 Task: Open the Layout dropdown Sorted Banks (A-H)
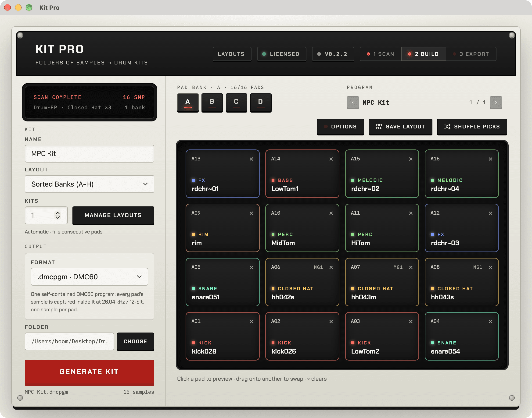coord(89,184)
